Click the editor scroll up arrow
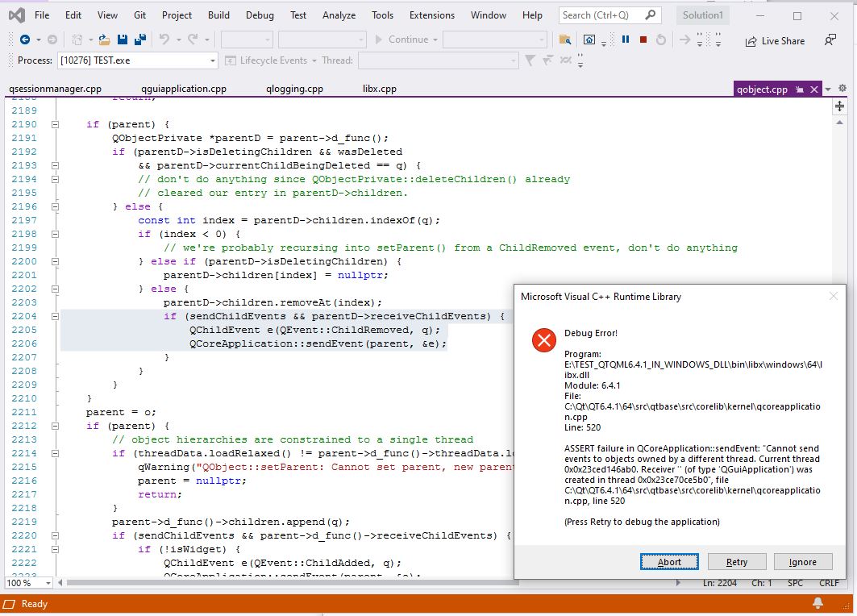This screenshot has width=857, height=616. [x=839, y=123]
